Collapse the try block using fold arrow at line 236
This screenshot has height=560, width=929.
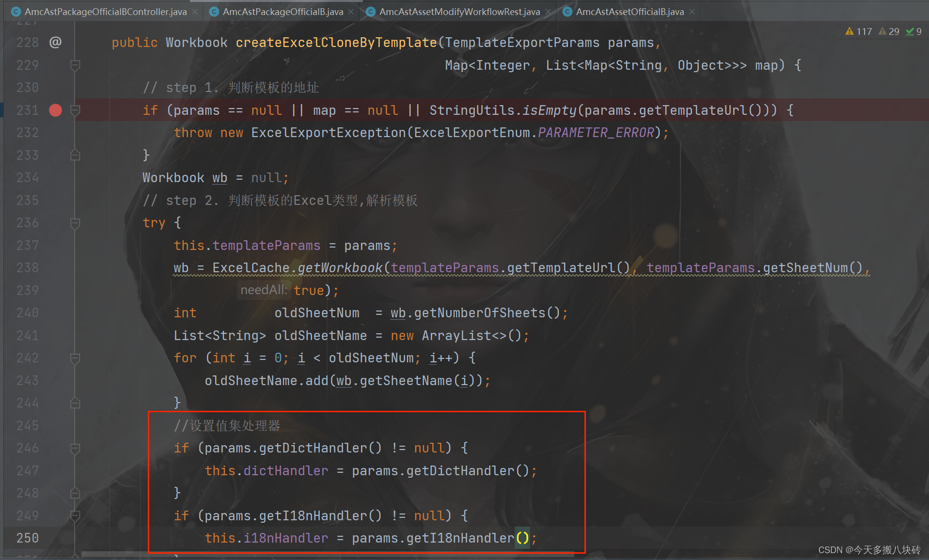pyautogui.click(x=75, y=222)
